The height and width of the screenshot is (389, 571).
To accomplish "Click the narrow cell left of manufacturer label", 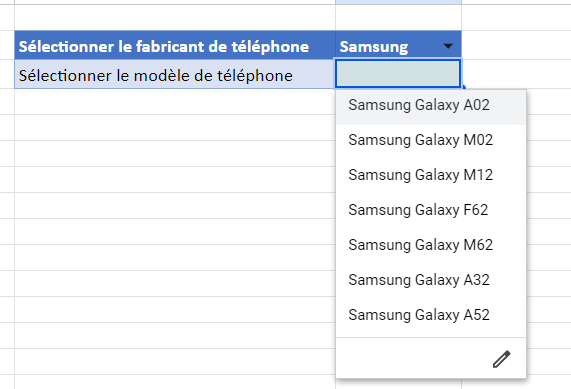I will click(x=7, y=46).
